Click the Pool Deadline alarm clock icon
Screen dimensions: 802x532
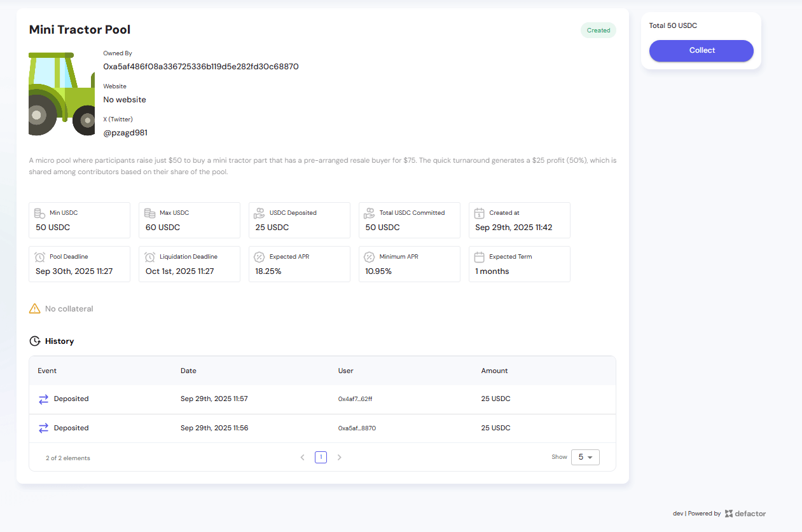click(x=41, y=257)
